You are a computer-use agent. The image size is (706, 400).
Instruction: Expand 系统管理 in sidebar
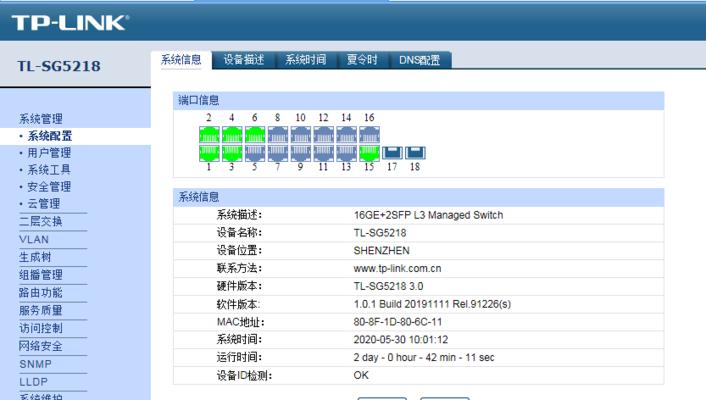coord(41,119)
